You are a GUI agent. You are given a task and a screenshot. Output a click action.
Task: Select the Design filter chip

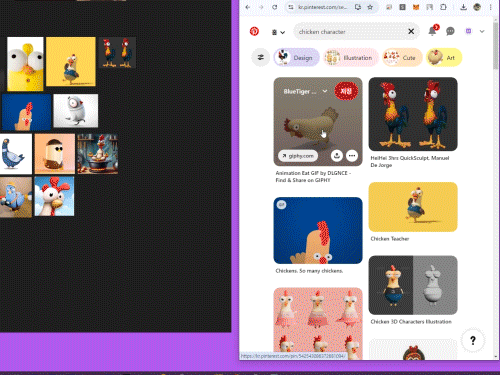297,57
